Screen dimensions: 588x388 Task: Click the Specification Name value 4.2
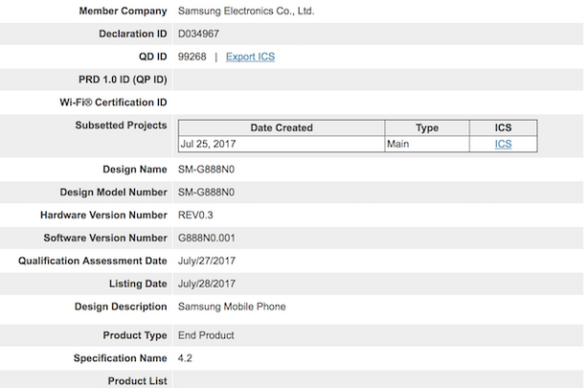pyautogui.click(x=186, y=358)
